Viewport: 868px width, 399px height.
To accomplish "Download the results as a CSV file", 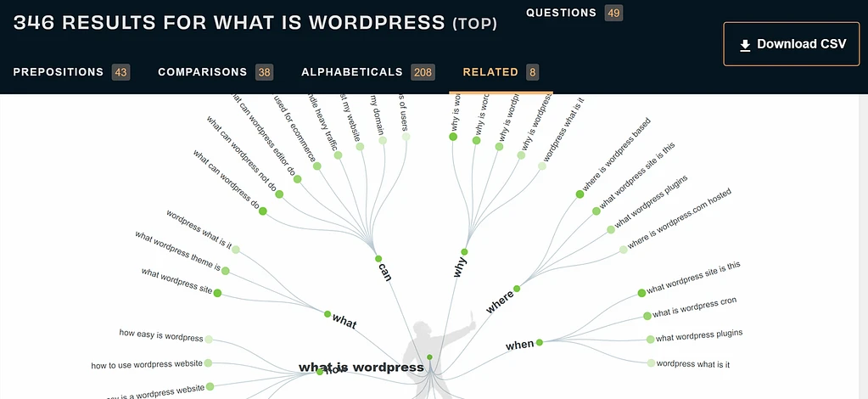I will coord(791,44).
